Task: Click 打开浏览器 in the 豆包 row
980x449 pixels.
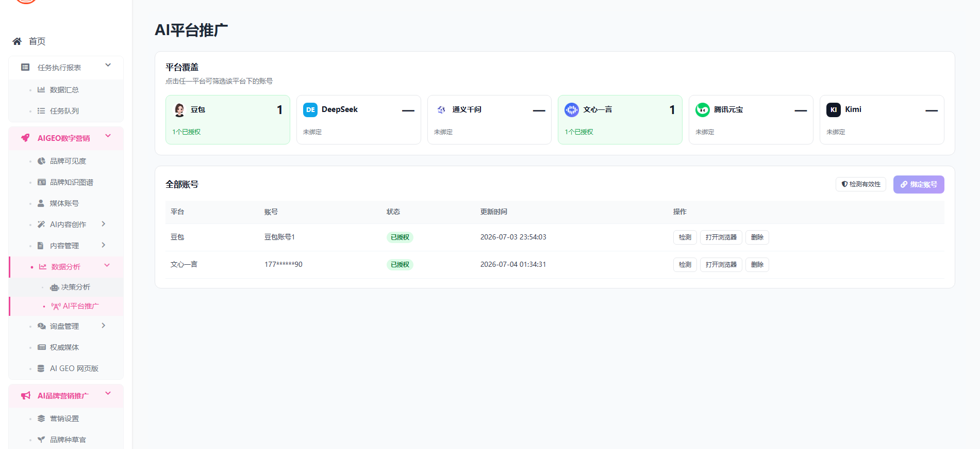Action: point(721,237)
